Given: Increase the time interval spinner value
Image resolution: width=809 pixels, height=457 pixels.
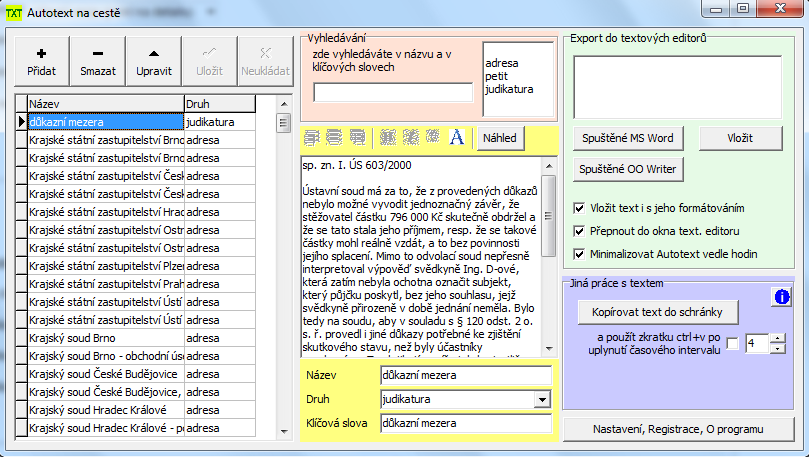Looking at the screenshot, I should coord(778,339).
